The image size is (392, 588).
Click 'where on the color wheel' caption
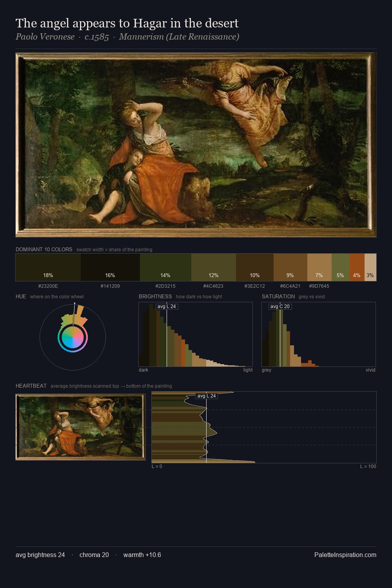pyautogui.click(x=57, y=297)
